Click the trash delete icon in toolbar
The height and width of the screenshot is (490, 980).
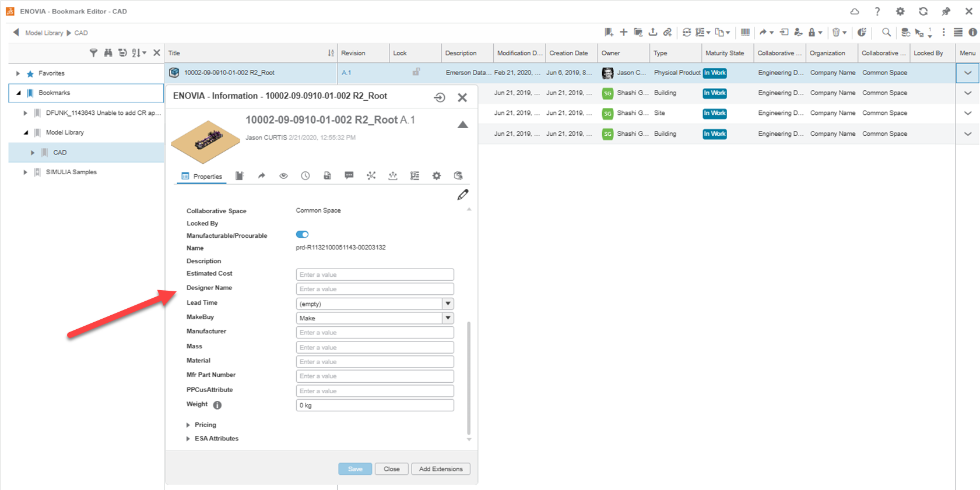coord(836,33)
